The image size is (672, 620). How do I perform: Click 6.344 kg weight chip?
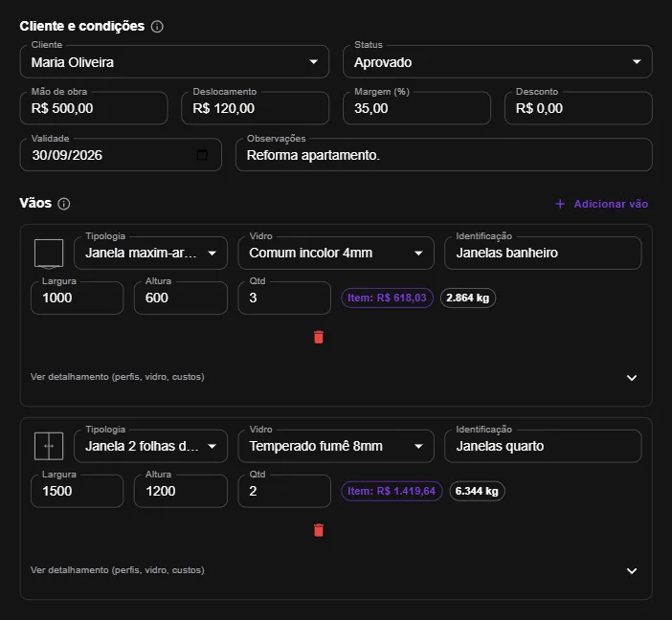(477, 491)
